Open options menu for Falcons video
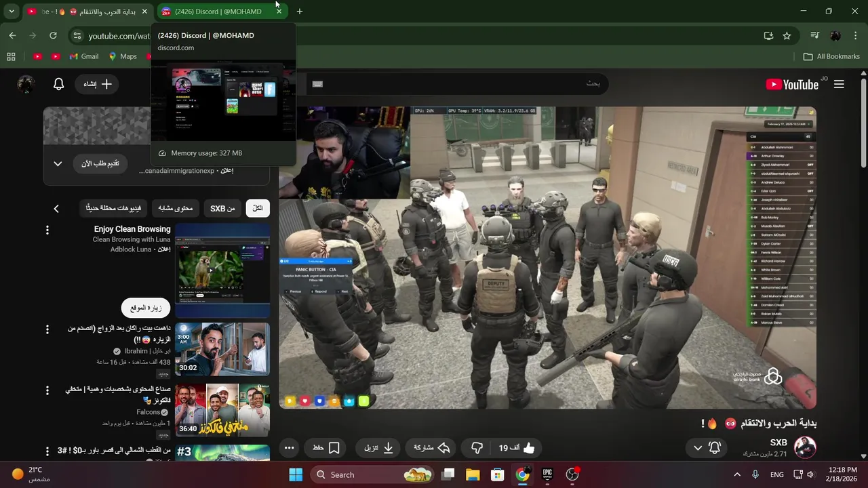This screenshot has height=488, width=868. click(x=47, y=390)
